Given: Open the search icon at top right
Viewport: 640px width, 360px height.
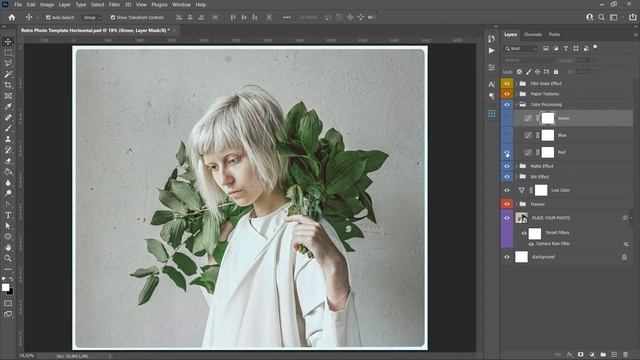Looking at the screenshot, I should click(601, 17).
